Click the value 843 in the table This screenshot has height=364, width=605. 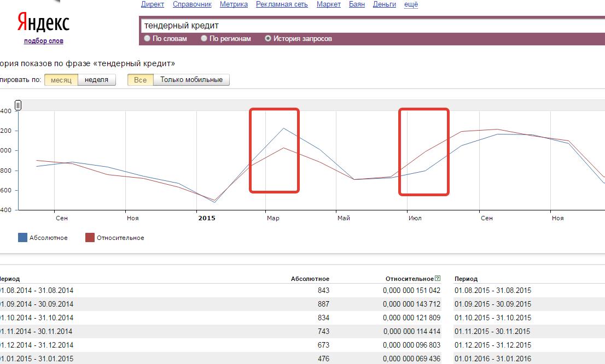click(x=323, y=290)
